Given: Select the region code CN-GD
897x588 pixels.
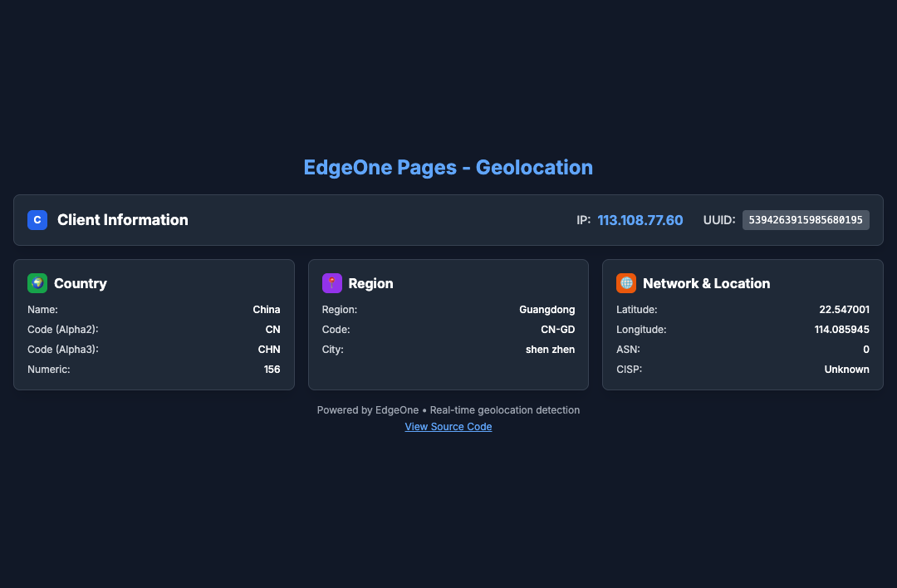Looking at the screenshot, I should coord(558,330).
